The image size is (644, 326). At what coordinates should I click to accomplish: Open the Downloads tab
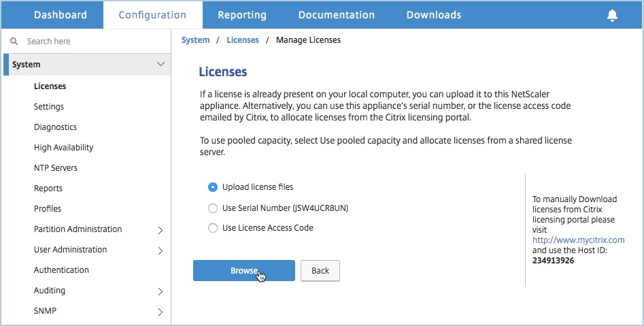pos(434,15)
